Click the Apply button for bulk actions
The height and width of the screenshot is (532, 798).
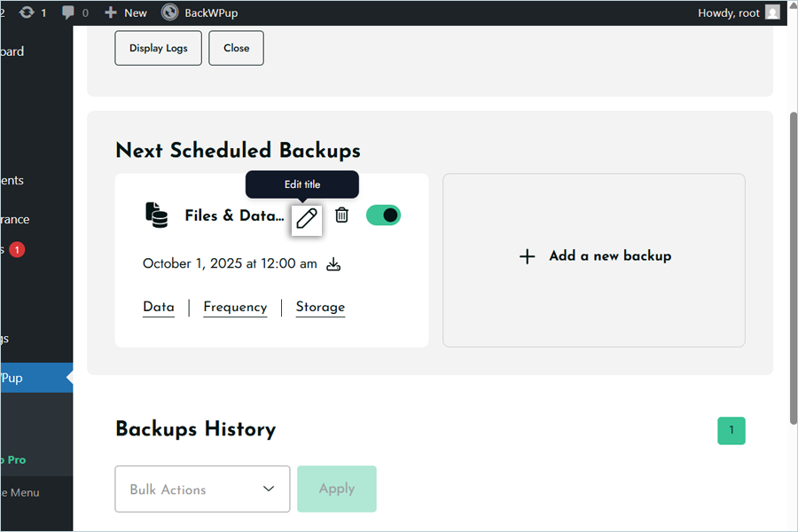(x=336, y=489)
